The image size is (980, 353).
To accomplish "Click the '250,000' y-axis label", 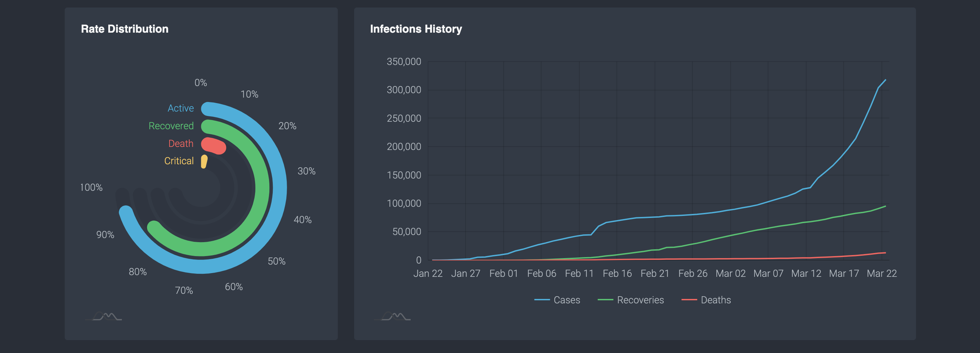I will click(x=404, y=119).
